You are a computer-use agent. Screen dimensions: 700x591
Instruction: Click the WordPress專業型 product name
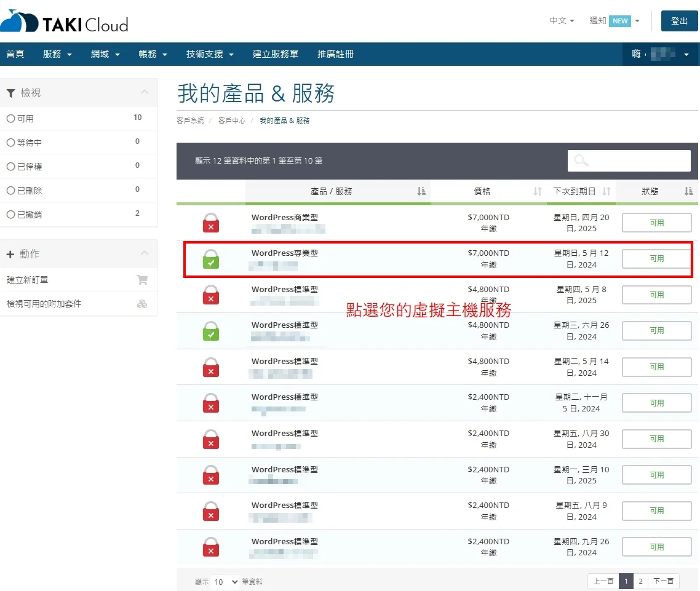pyautogui.click(x=285, y=253)
